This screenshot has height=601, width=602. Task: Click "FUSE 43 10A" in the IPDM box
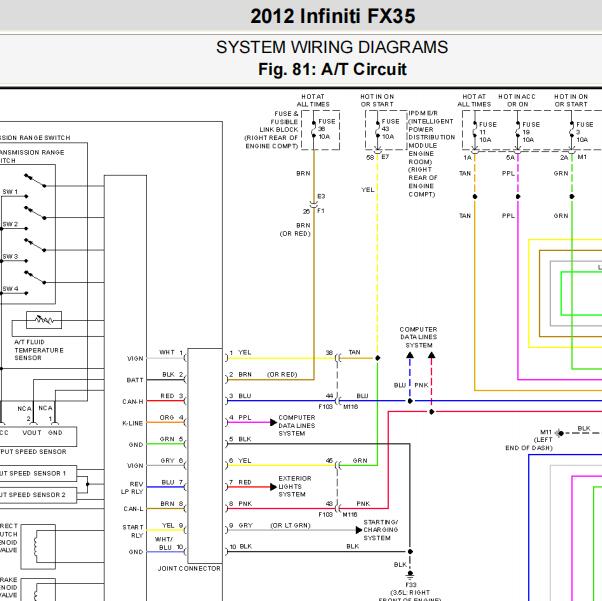click(x=390, y=129)
